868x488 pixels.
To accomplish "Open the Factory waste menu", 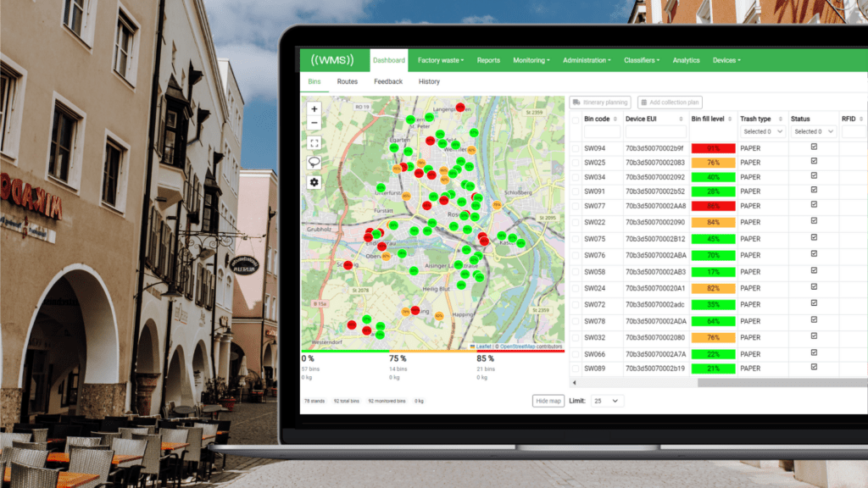I will [x=442, y=60].
